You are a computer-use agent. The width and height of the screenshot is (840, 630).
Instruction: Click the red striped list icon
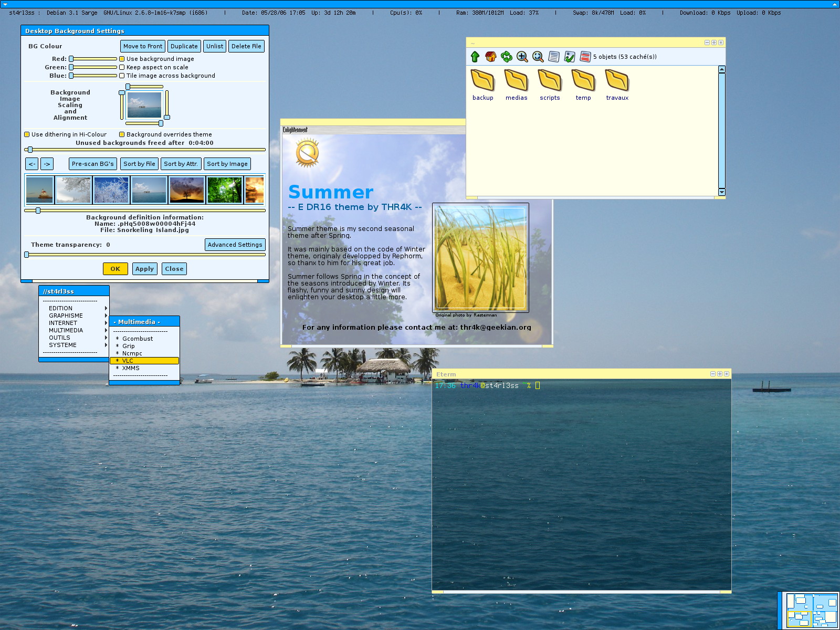(585, 57)
